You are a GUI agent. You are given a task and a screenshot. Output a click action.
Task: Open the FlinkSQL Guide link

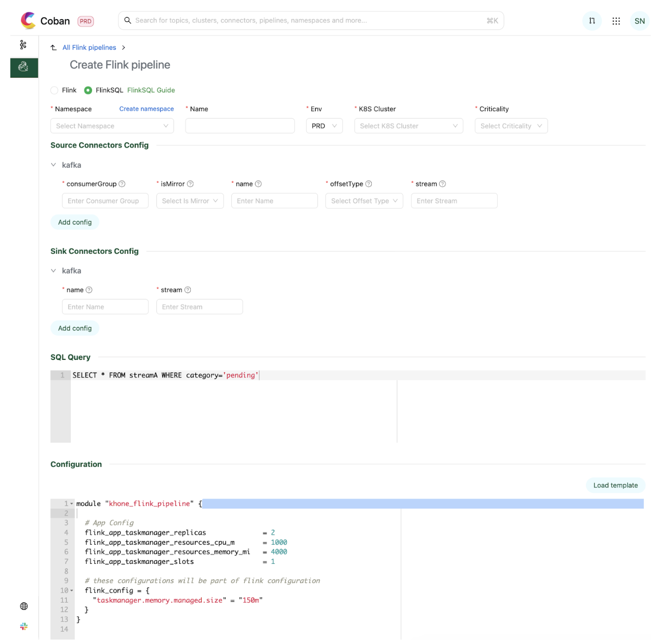(151, 90)
